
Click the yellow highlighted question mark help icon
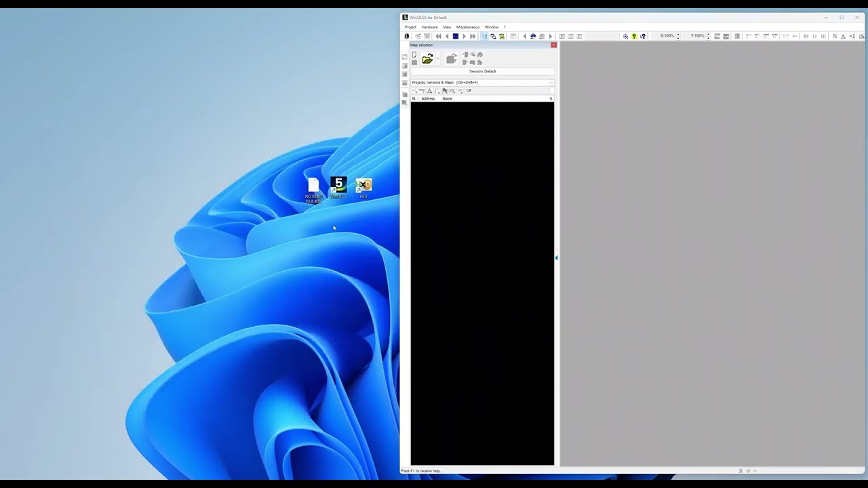tap(634, 36)
